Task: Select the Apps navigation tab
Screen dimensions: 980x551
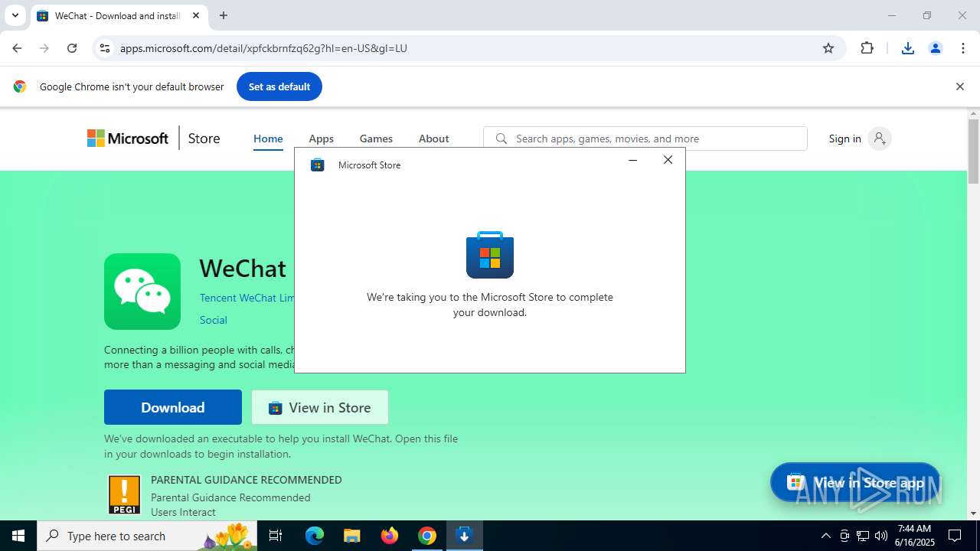Action: [x=322, y=139]
